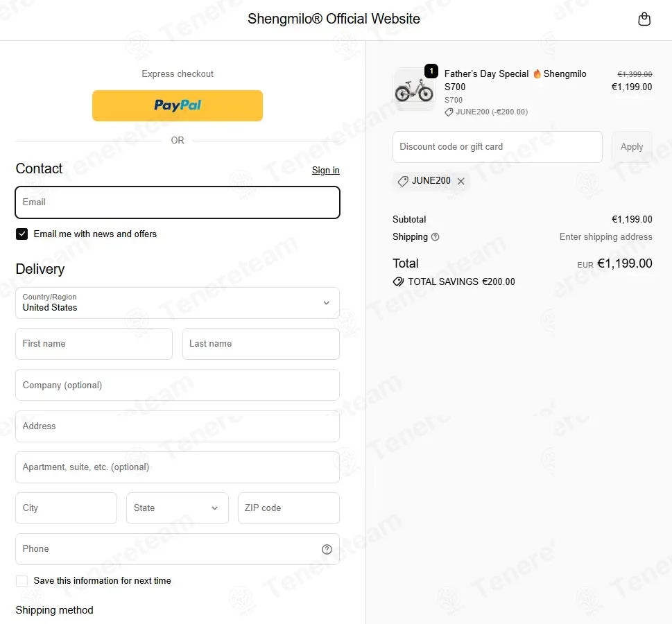Open the Country/Region dropdown
Screen dimensions: 672x624
[x=178, y=303]
